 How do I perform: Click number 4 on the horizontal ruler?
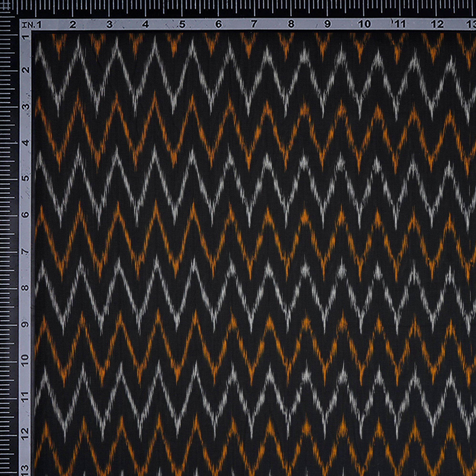[x=146, y=24]
